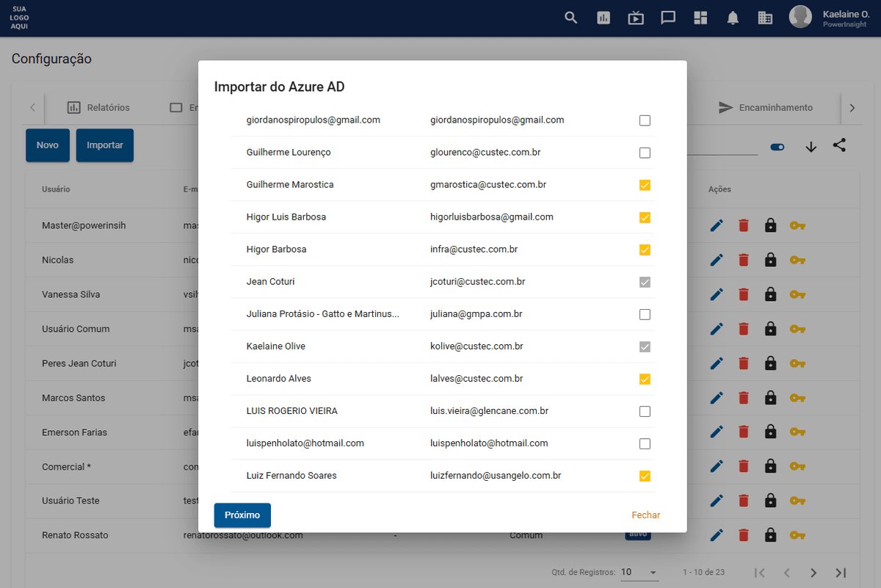The width and height of the screenshot is (881, 588).
Task: Edit the Peres Jean Coturi row
Action: 717,363
